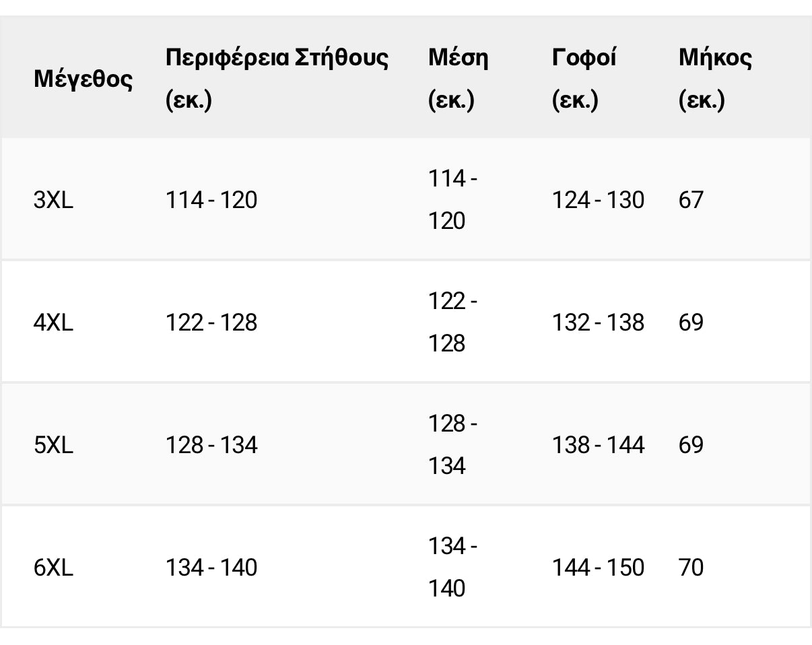Select the 3XL size cell

(x=53, y=200)
